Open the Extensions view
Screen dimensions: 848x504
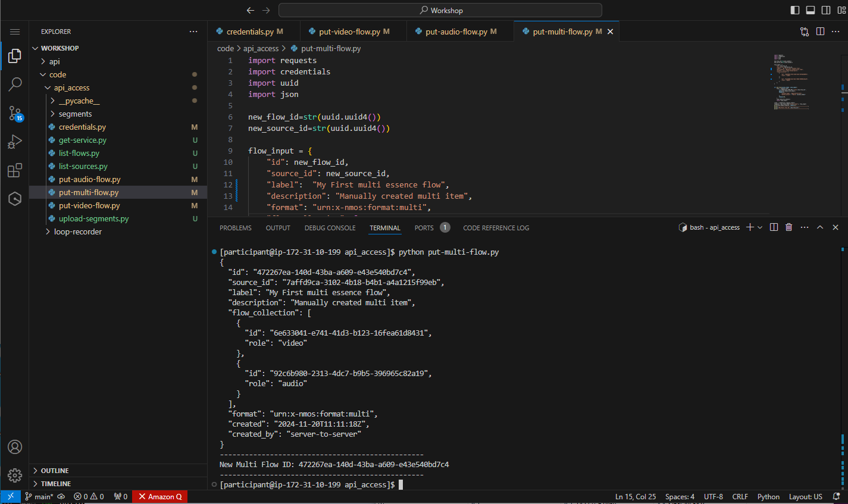pyautogui.click(x=15, y=170)
